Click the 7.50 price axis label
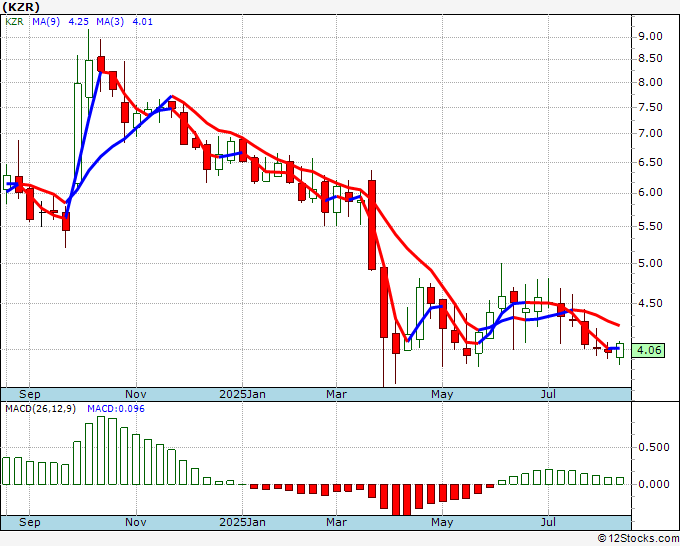The image size is (680, 546). (x=651, y=108)
